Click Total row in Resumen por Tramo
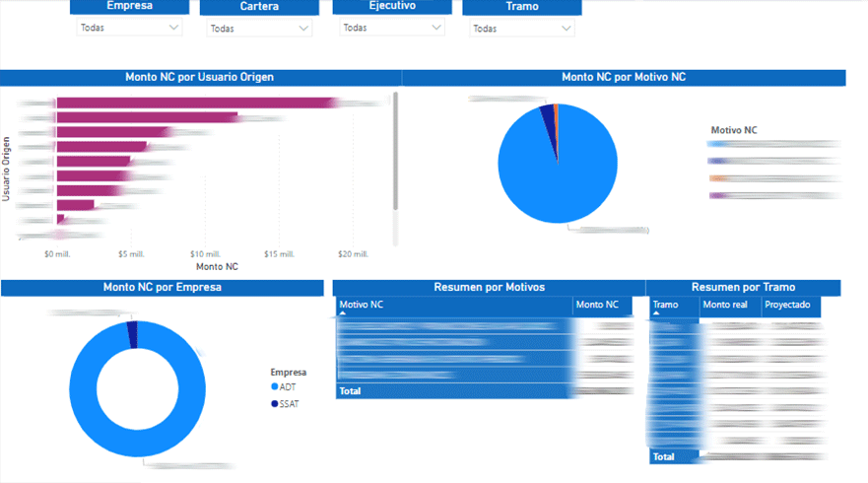This screenshot has width=868, height=483. click(736, 457)
